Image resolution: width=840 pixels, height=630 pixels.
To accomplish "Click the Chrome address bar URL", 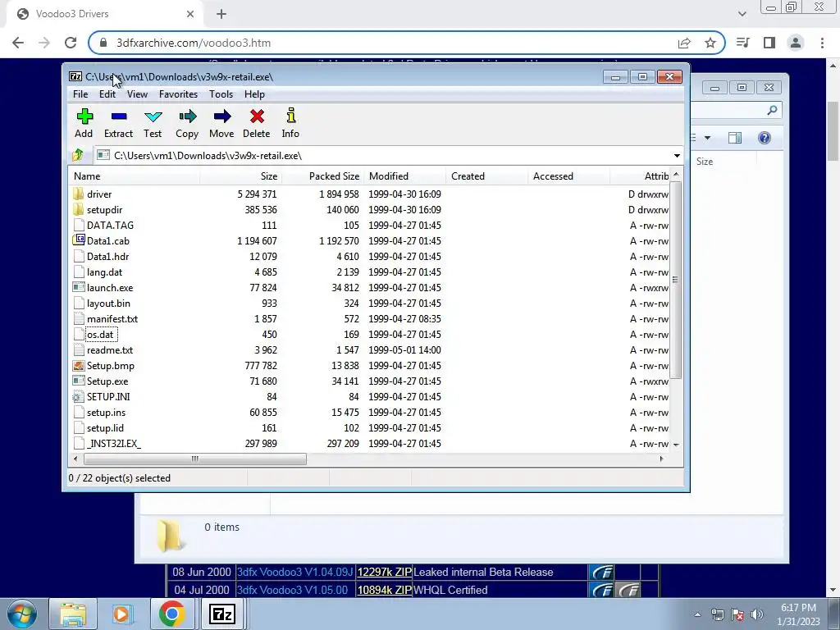I will pos(194,43).
